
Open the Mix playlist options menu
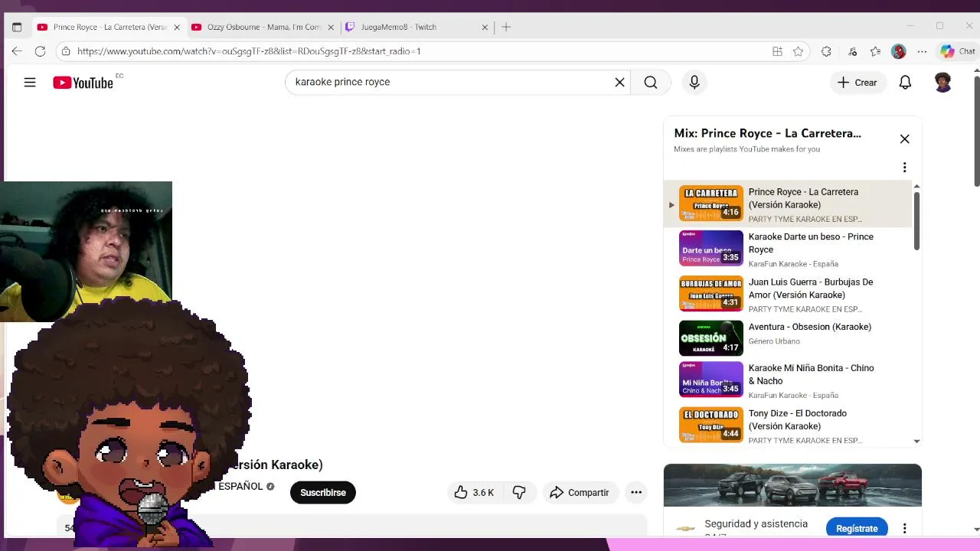tap(904, 167)
